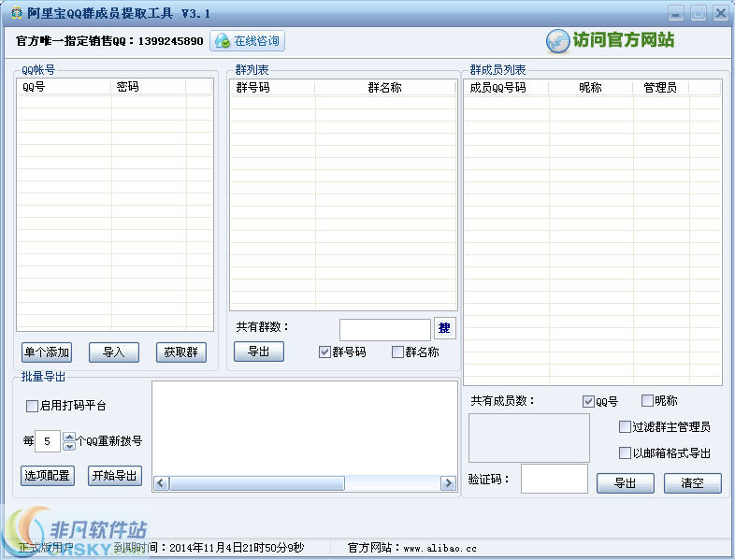Click the 验证码 captcha input field

pos(555,479)
